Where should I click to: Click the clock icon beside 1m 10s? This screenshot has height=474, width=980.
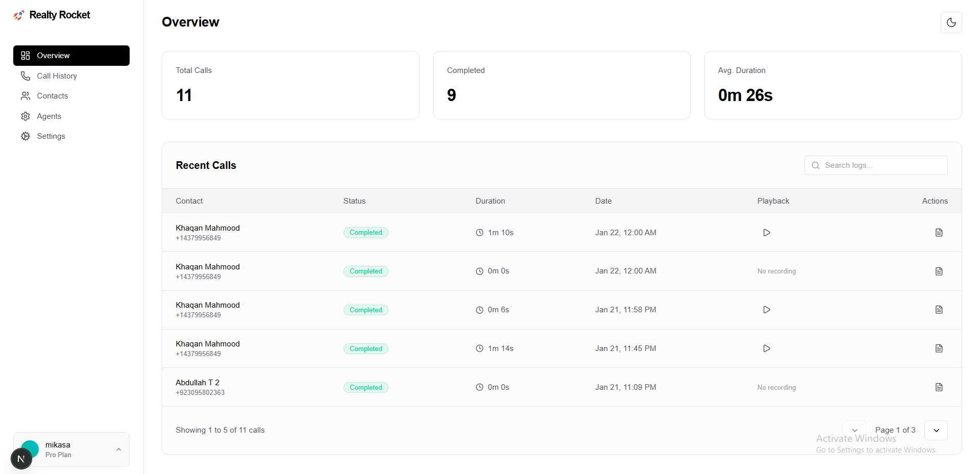coord(480,233)
